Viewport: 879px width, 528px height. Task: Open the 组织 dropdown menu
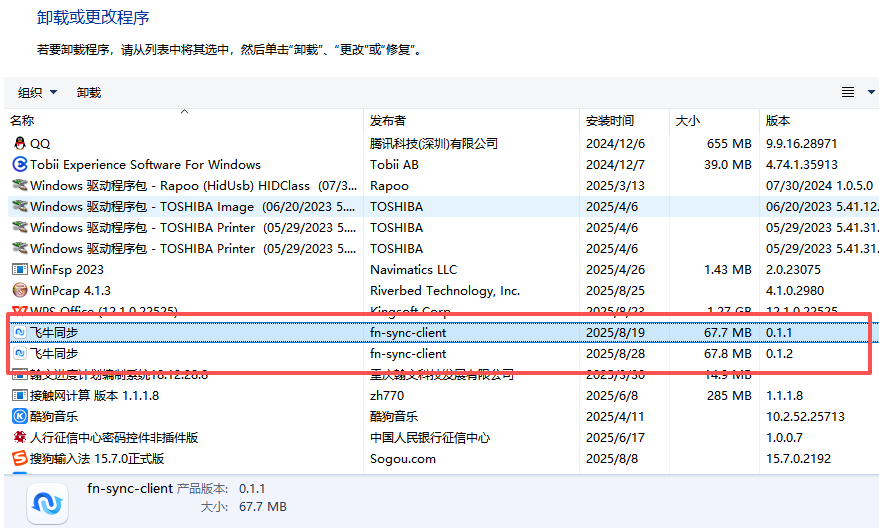(37, 92)
